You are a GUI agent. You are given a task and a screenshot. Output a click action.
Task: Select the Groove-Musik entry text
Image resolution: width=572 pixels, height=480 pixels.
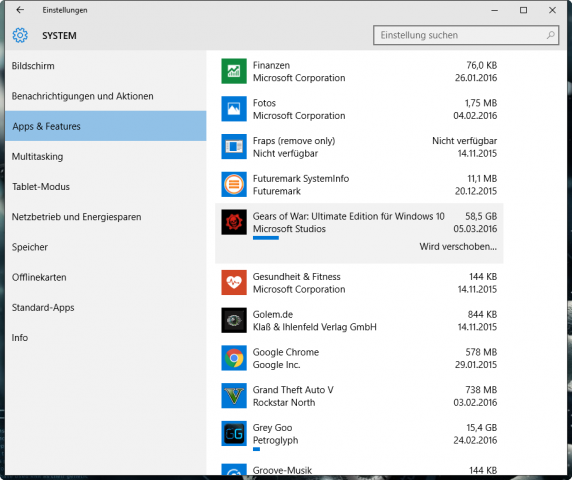282,470
